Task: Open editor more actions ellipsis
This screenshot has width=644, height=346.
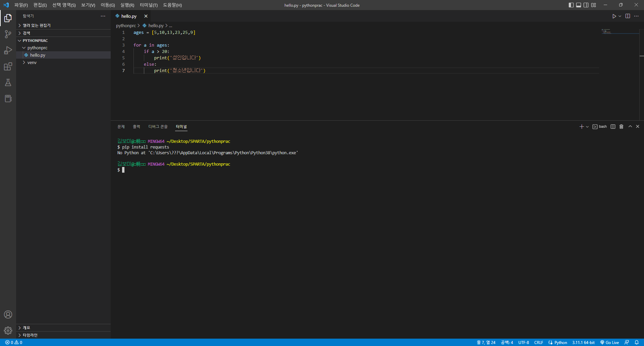Action: pyautogui.click(x=636, y=16)
